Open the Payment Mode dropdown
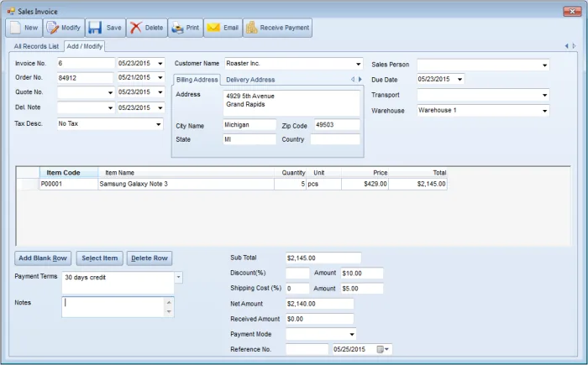The image size is (588, 365). [x=352, y=334]
